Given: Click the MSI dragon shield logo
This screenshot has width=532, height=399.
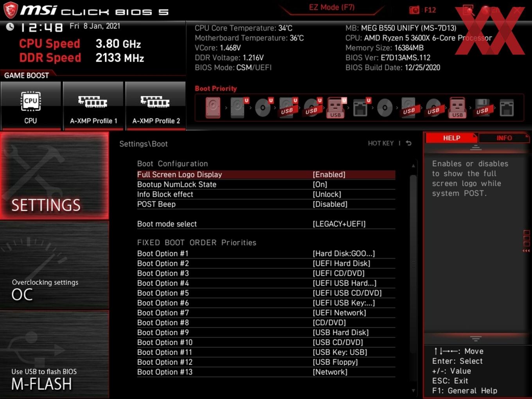Looking at the screenshot, I should (x=11, y=10).
